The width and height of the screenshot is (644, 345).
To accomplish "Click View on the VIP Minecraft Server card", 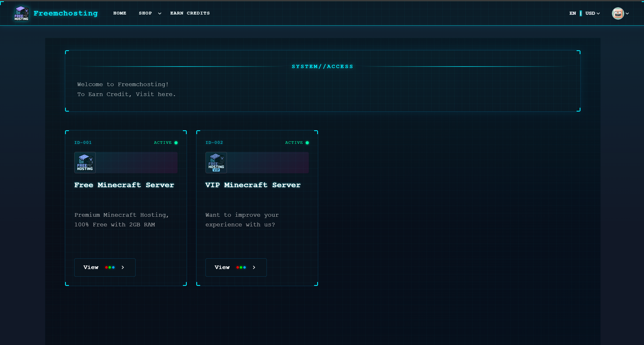I will [236, 267].
